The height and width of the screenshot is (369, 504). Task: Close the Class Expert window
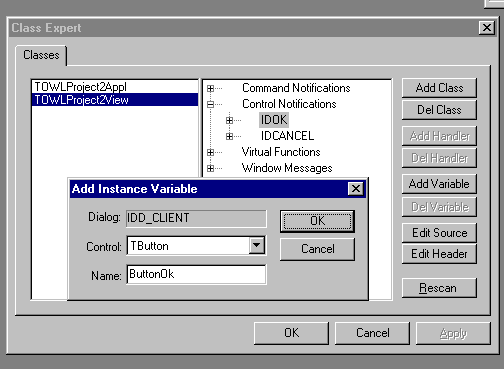[x=487, y=28]
